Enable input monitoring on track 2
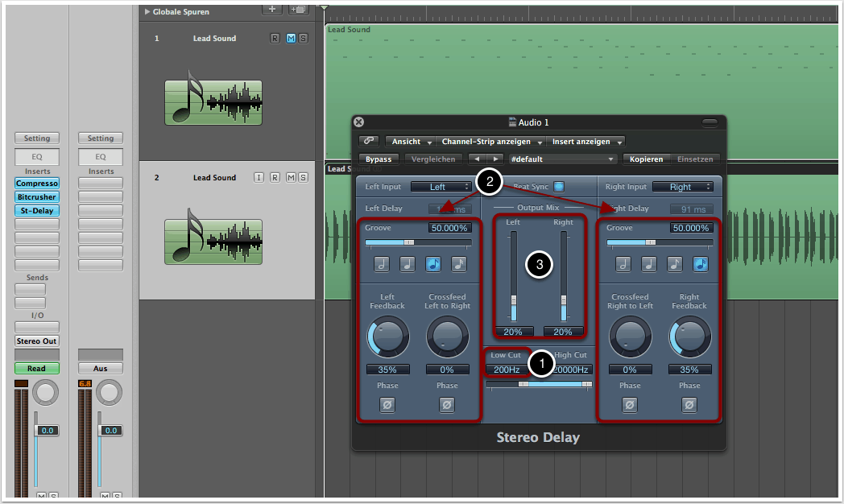The image size is (844, 504). 259,178
